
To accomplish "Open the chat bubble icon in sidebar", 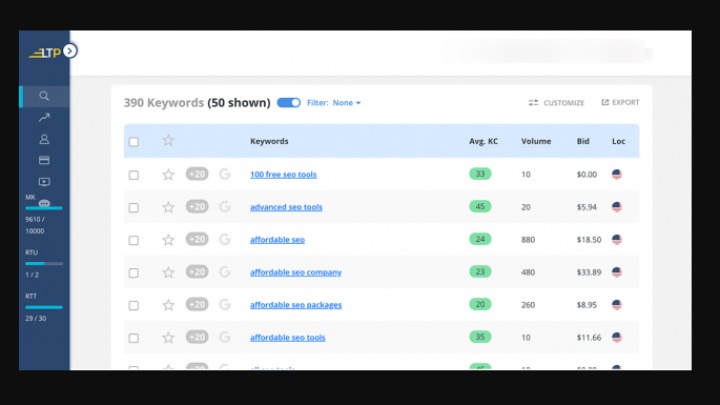I will (44, 202).
